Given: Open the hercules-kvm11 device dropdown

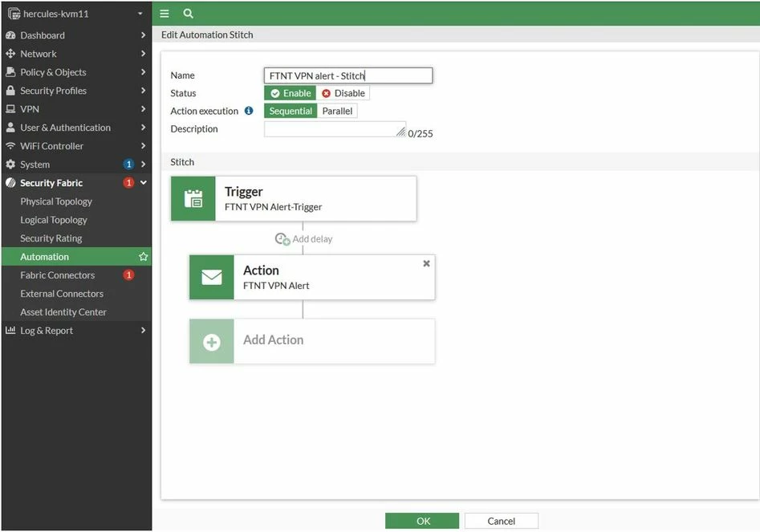Looking at the screenshot, I should coord(140,14).
